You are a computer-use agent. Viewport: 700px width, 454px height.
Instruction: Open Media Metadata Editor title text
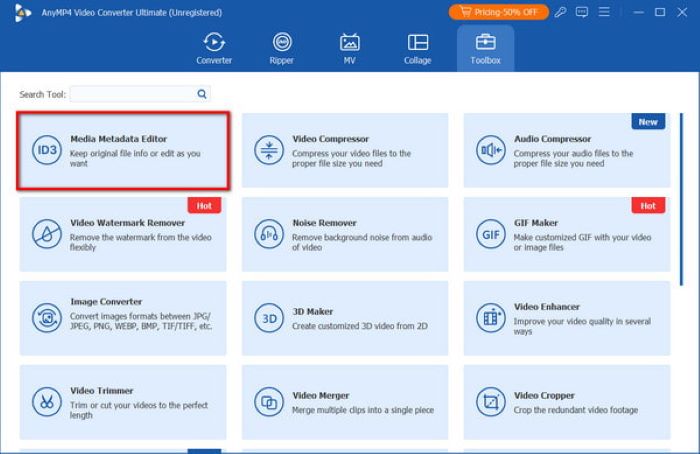pos(118,139)
